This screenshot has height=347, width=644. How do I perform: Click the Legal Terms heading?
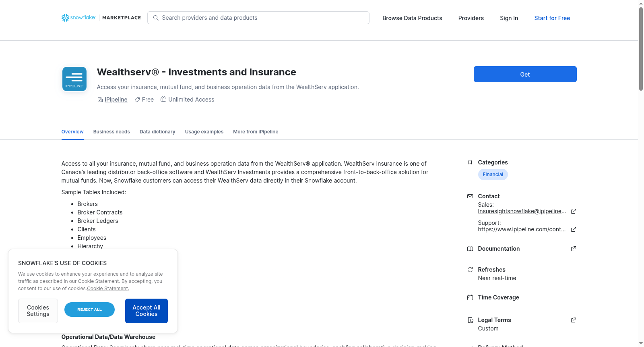pyautogui.click(x=494, y=320)
